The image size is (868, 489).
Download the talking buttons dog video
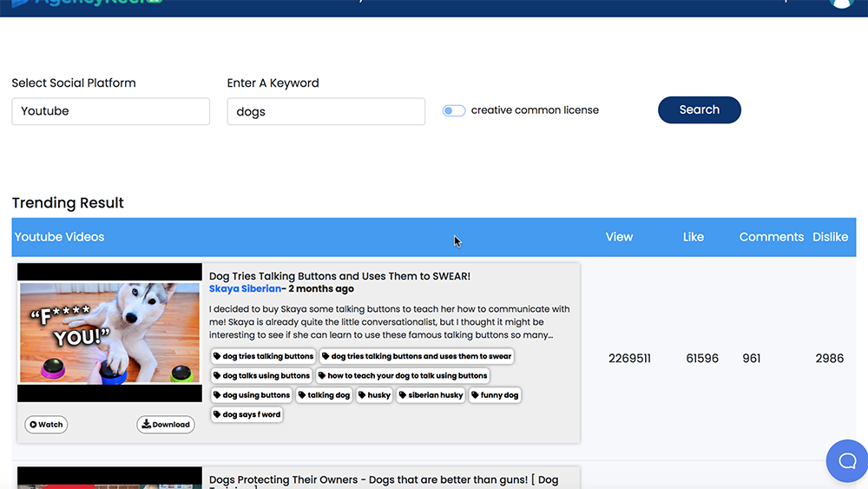pos(166,425)
